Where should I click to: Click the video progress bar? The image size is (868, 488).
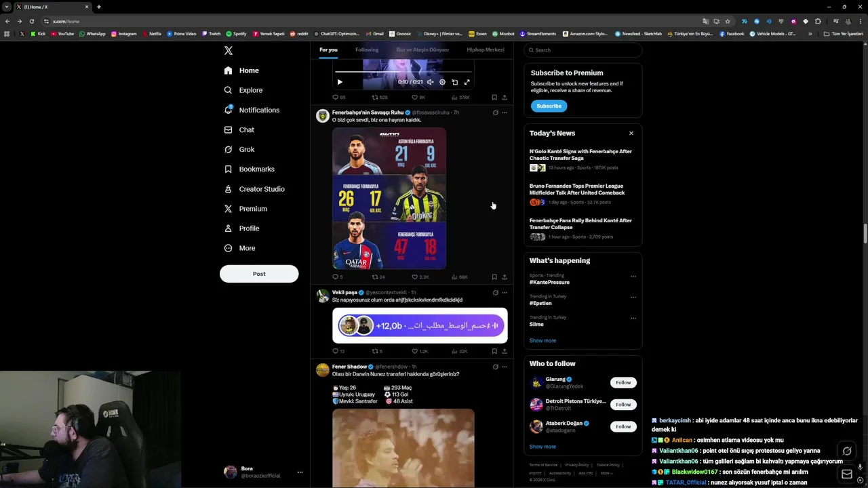[x=403, y=71]
